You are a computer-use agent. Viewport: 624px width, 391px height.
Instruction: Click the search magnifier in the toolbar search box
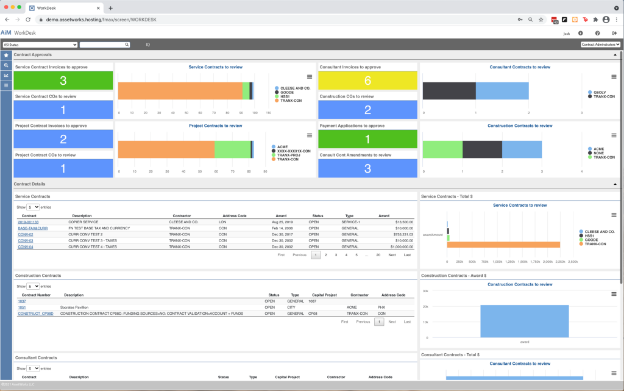click(127, 45)
